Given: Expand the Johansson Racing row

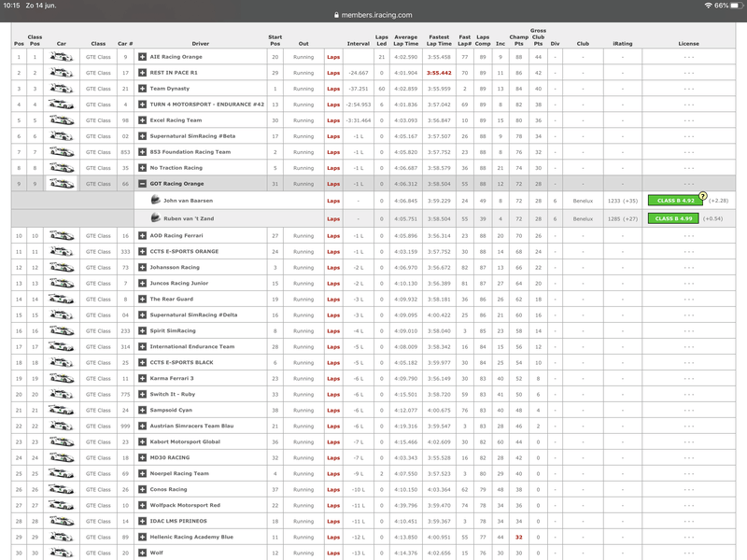Looking at the screenshot, I should (x=142, y=268).
